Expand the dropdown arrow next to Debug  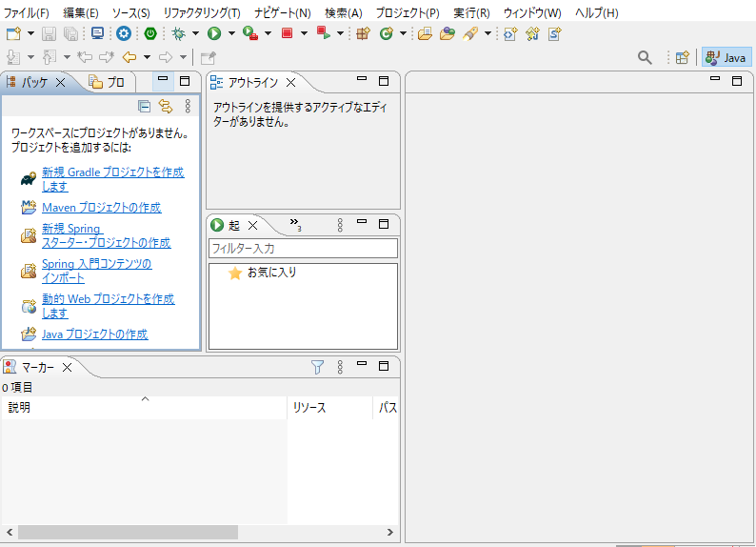(195, 33)
